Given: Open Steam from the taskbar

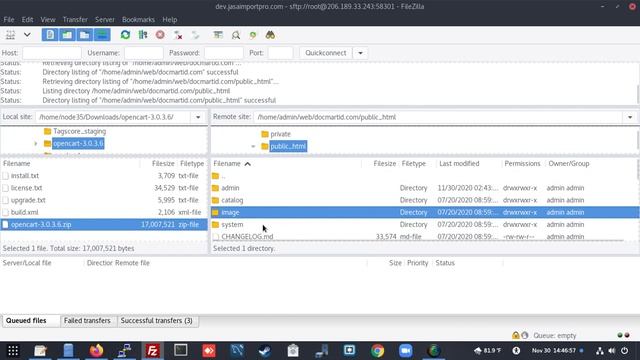Looking at the screenshot, I should coord(265,351).
